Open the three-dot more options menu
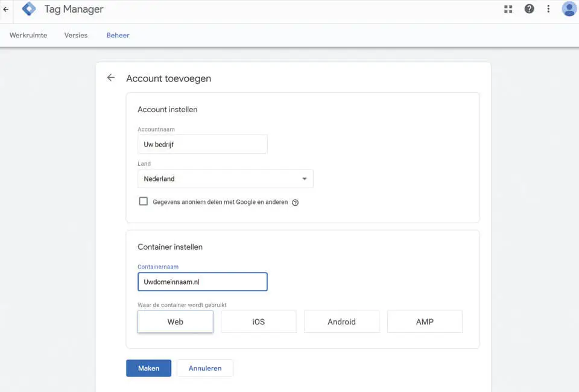 click(x=548, y=9)
